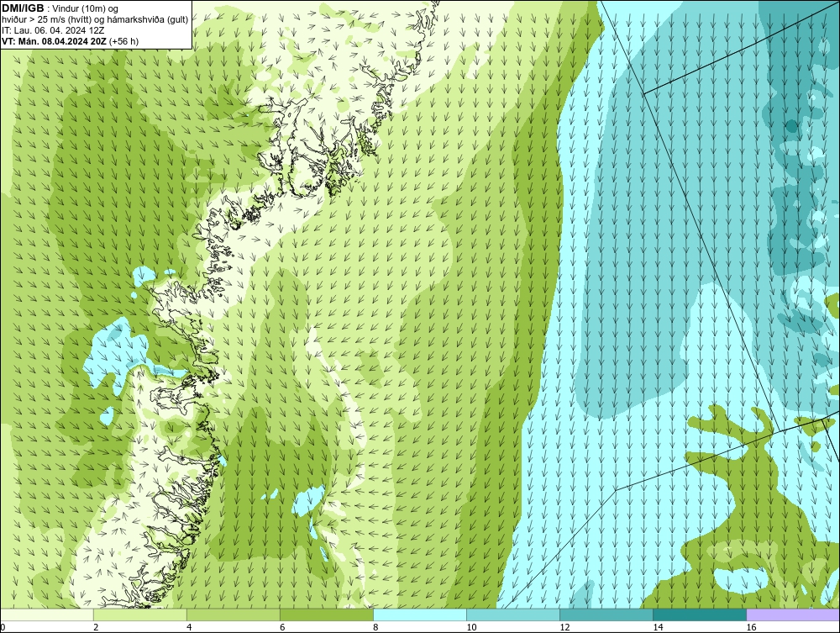This screenshot has width=840, height=633.
Task: Click the 'hviður > 25 m/s (hvítt)' line
Action: 95,20
